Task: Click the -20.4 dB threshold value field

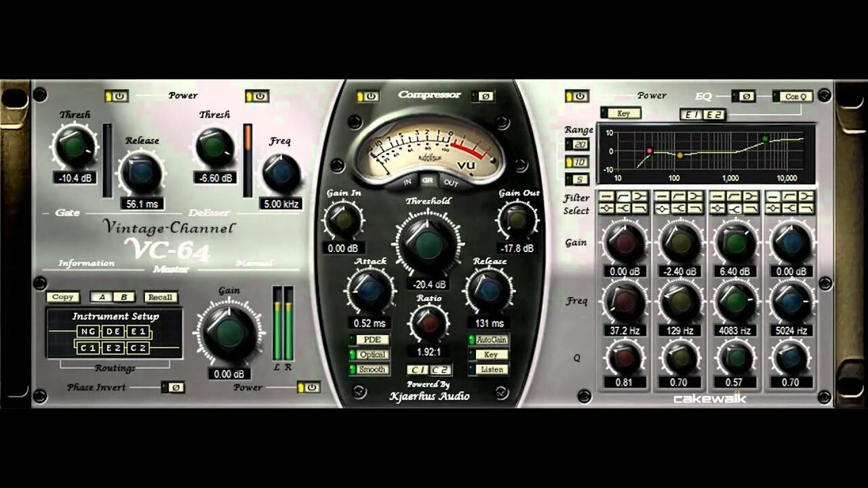Action: (428, 285)
